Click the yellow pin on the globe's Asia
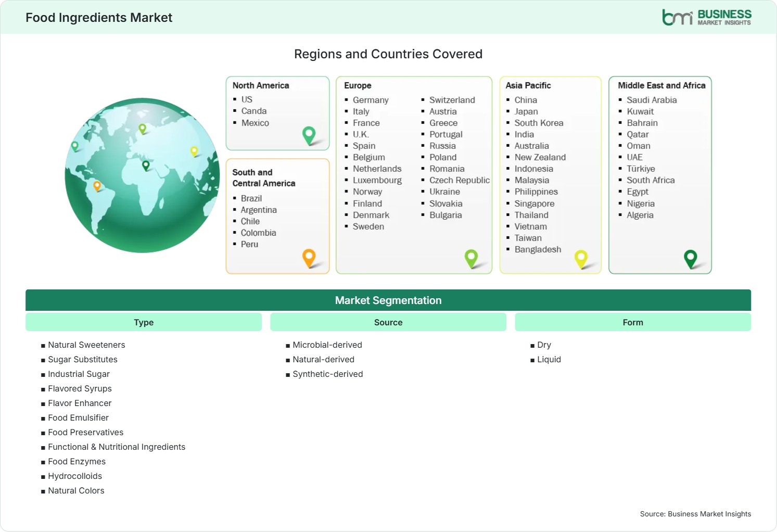777x532 pixels. (194, 151)
